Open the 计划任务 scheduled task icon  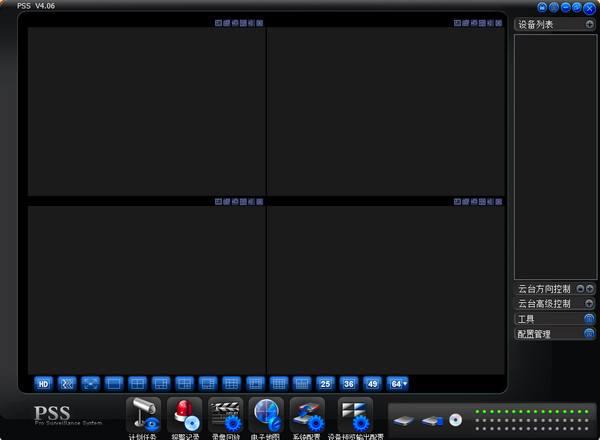click(143, 415)
